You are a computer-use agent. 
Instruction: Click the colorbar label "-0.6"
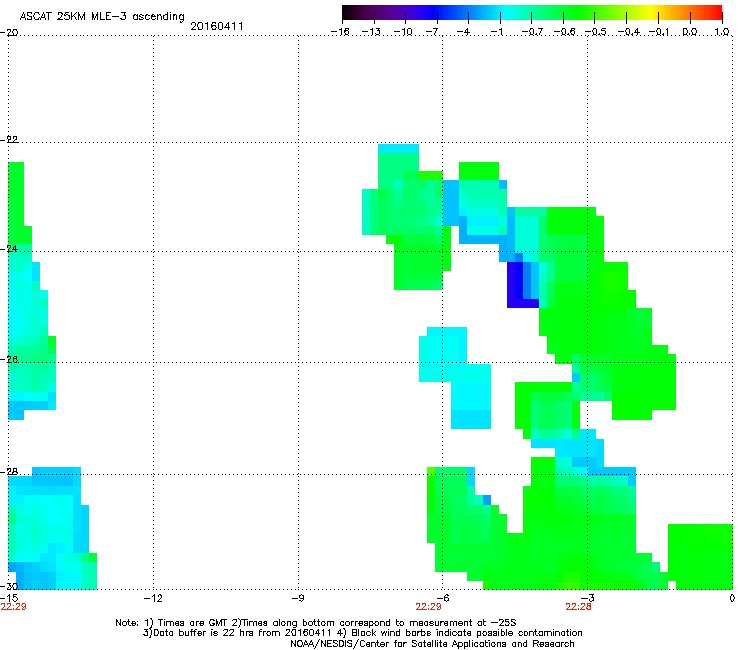pos(564,32)
